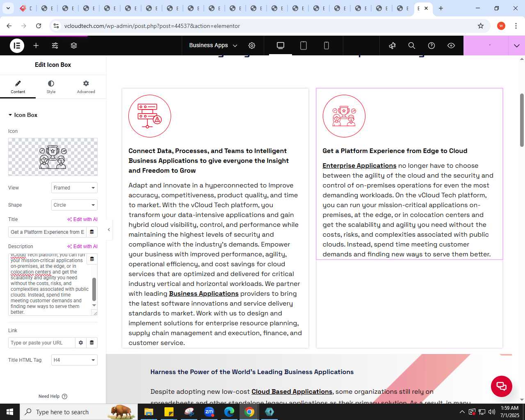525x420 pixels.
Task: Open Microsoft Edge from taskbar
Action: 229,412
